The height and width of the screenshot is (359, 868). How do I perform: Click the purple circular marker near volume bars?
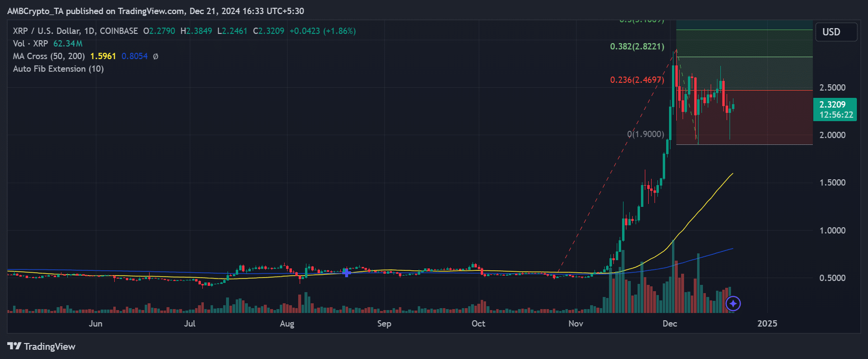[733, 304]
